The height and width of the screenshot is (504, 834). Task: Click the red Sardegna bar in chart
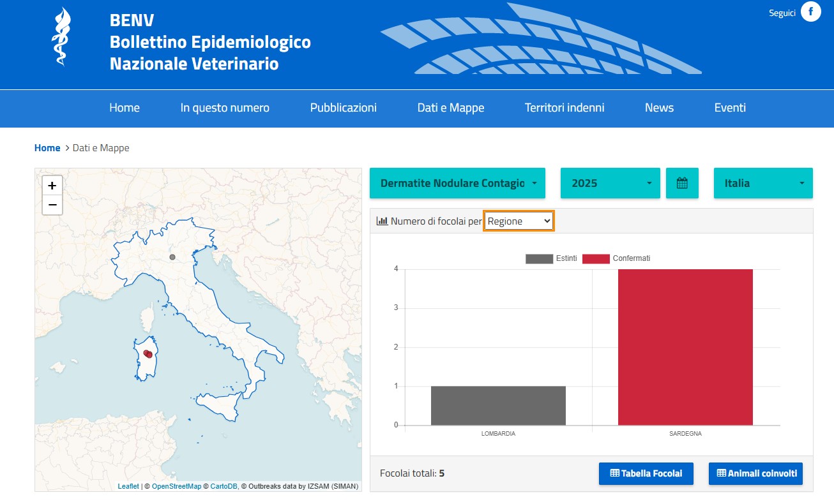(x=685, y=347)
